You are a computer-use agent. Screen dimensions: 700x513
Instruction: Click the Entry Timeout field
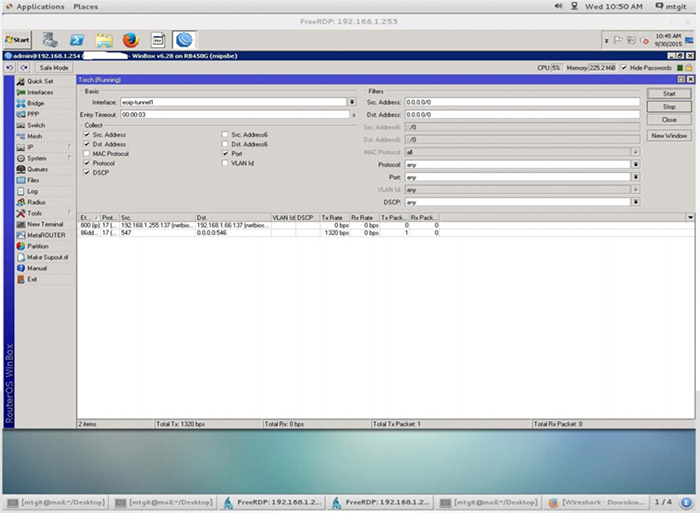[x=235, y=115]
